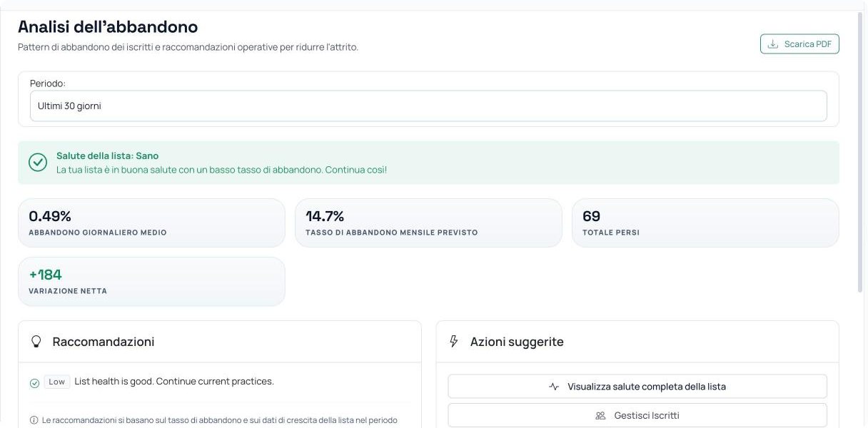Click the 'Le raccomandazioni si basano' footnote text
Image resolution: width=868 pixels, height=428 pixels.
220,420
